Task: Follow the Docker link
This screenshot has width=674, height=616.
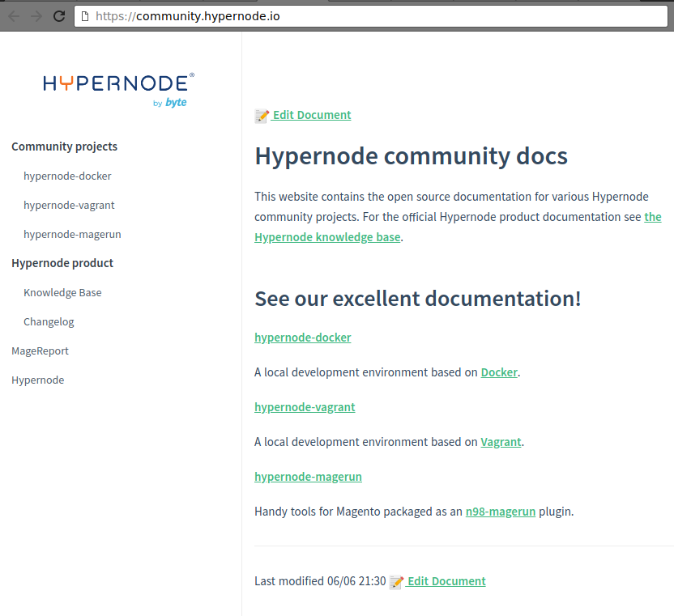Action: tap(499, 372)
